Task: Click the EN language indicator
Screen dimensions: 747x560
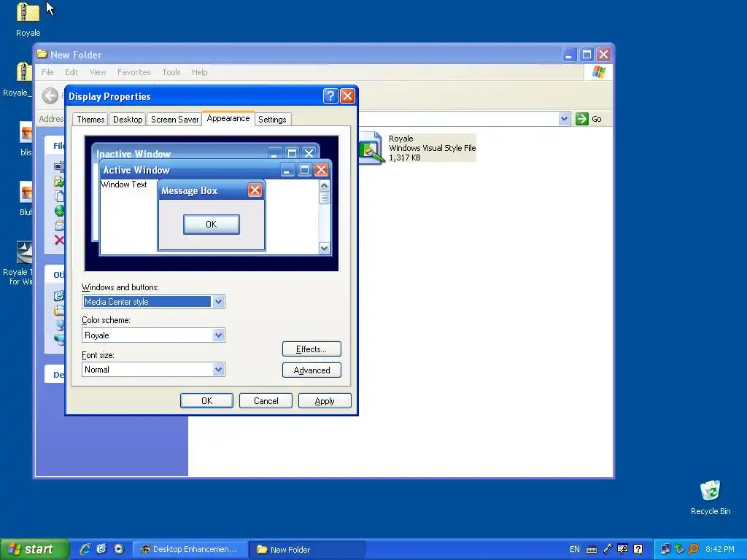Action: tap(575, 549)
